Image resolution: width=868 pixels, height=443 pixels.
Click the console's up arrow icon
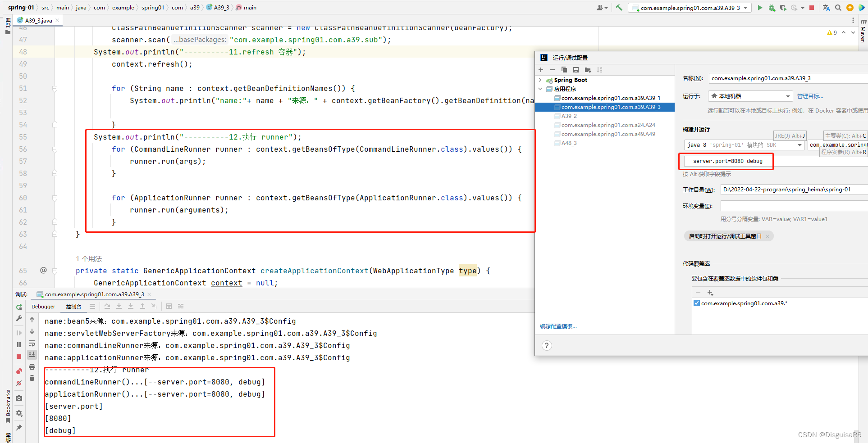pos(32,320)
